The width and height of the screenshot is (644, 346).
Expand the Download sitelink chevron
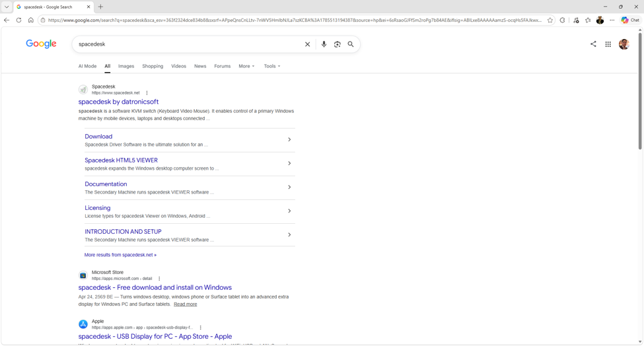289,139
